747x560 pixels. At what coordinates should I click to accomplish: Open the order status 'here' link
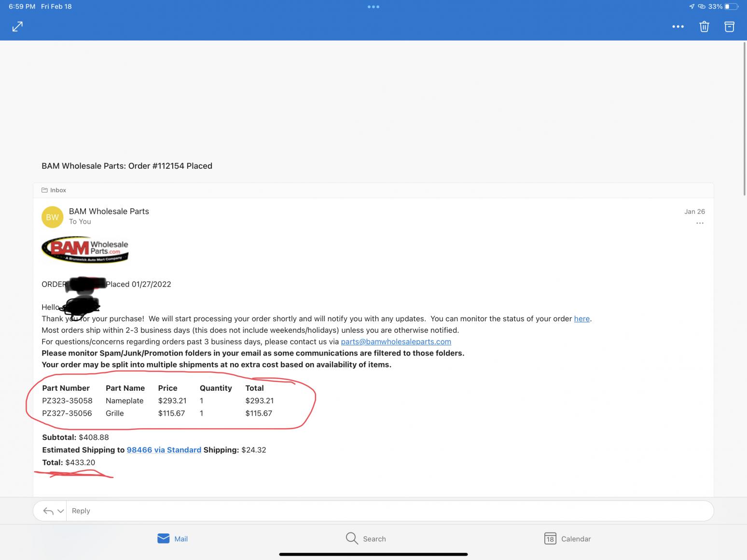click(581, 319)
